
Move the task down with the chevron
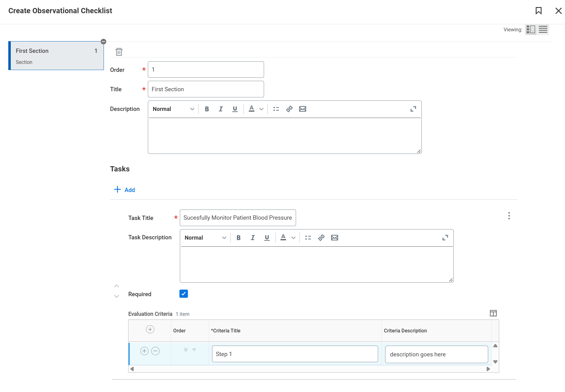tap(117, 296)
